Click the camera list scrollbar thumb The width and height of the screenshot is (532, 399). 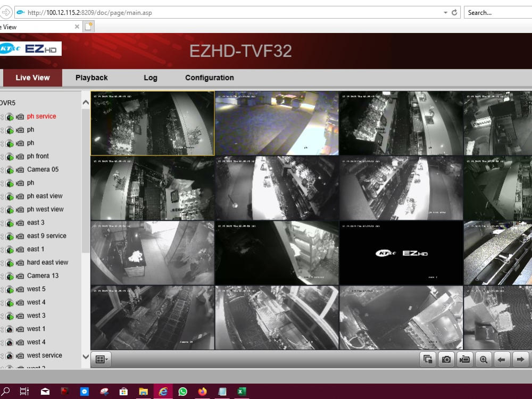(x=86, y=180)
